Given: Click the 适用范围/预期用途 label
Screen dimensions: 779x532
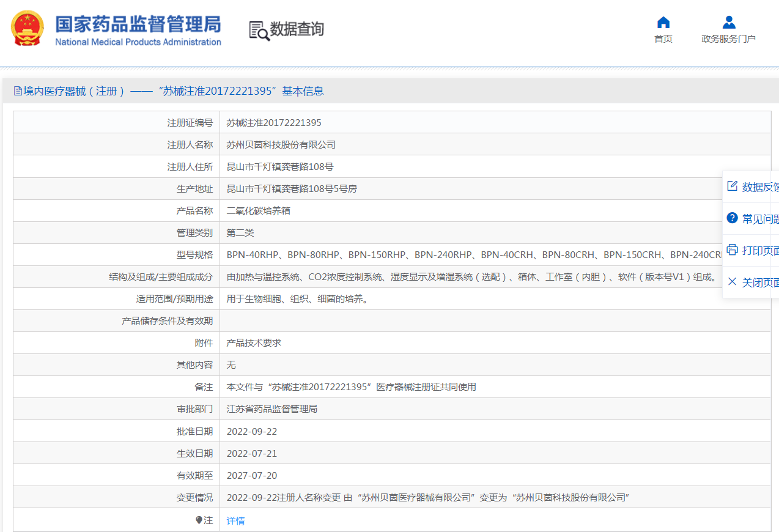Looking at the screenshot, I should 175,299.
